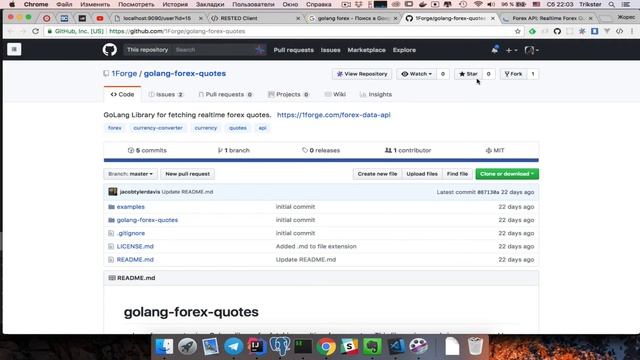The width and height of the screenshot is (640, 360).
Task: Open Launchpad rocket in the Dock
Action: [187, 347]
